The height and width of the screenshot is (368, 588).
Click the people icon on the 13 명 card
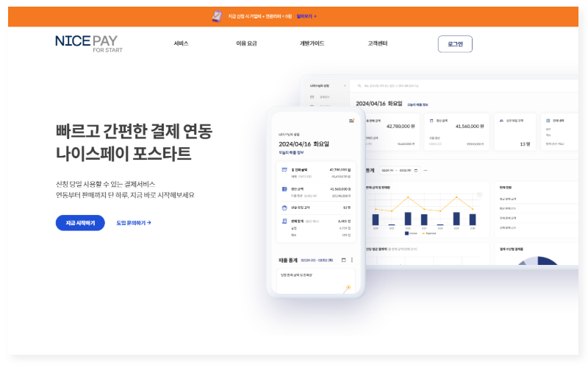click(x=501, y=121)
